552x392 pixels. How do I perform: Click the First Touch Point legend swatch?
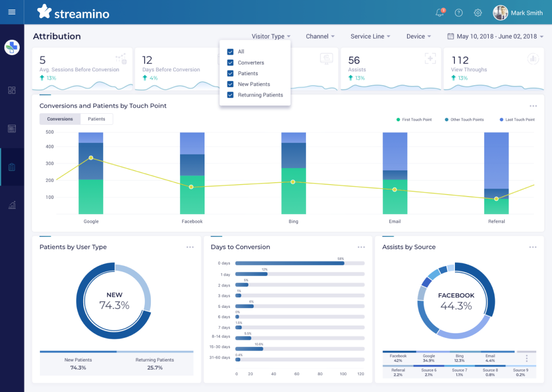[398, 120]
